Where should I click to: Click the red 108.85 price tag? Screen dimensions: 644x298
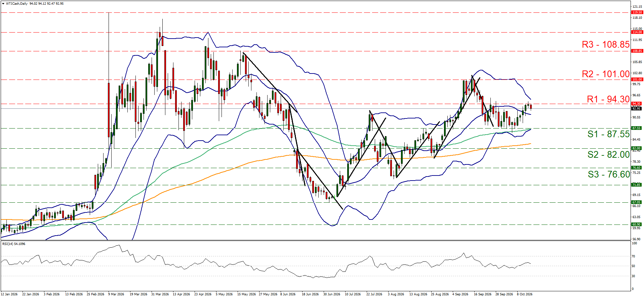[637, 51]
